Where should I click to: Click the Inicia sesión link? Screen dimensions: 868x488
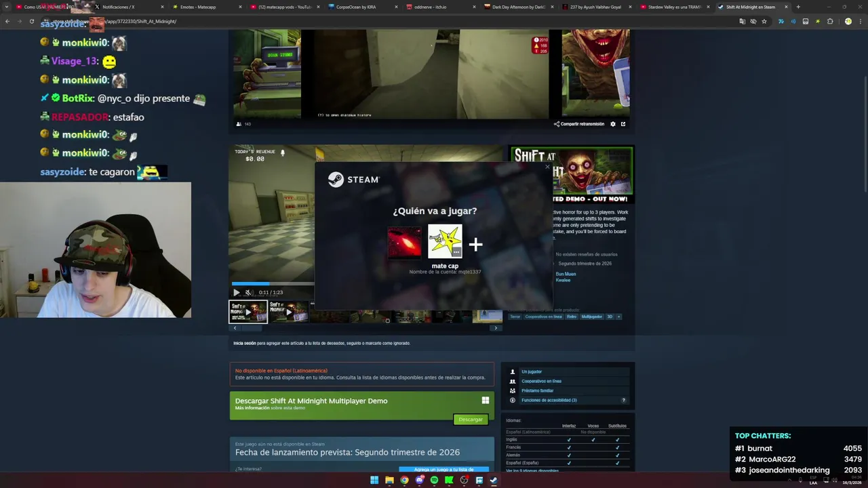pos(245,343)
